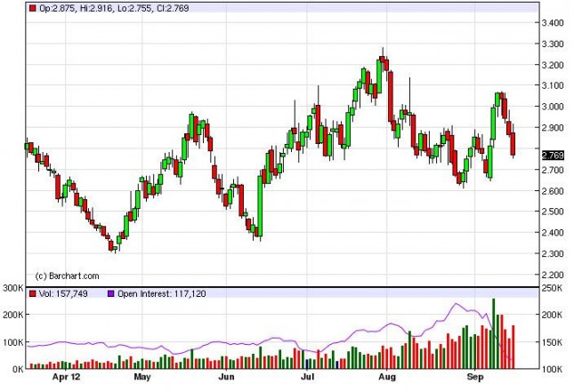This screenshot has width=574, height=392.
Task: Click the red OHLC legend square
Action: click(x=33, y=8)
